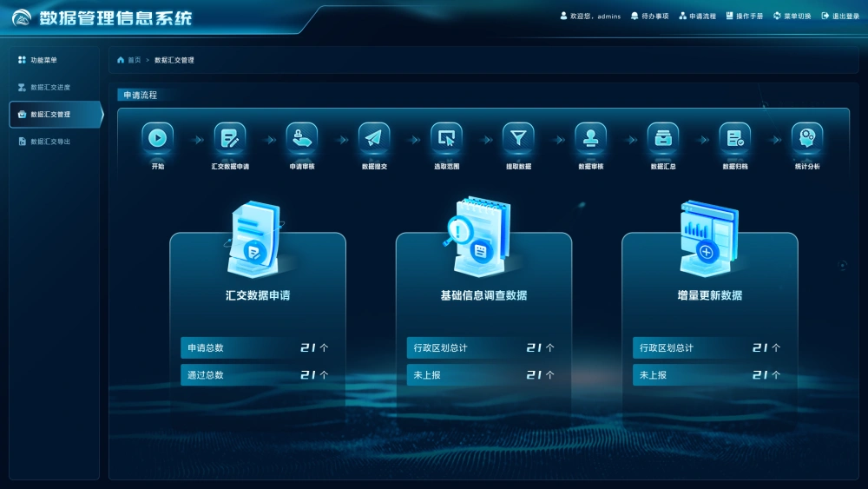Select the 数据归档 document icon
Image resolution: width=868 pixels, height=489 pixels.
(x=734, y=137)
